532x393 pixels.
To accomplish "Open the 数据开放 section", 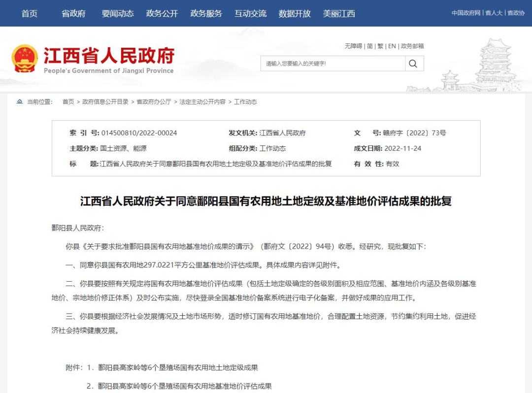I will pyautogui.click(x=294, y=14).
